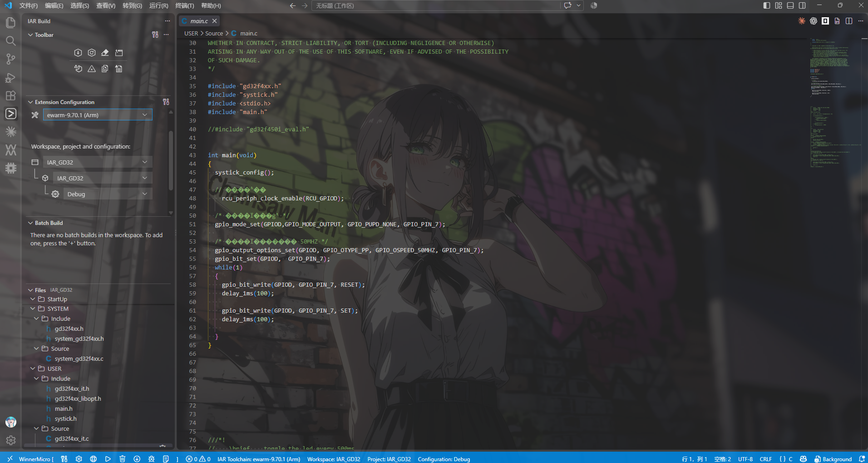The image size is (868, 463).
Task: Open the configuration dropdown showing Debug
Action: (108, 194)
